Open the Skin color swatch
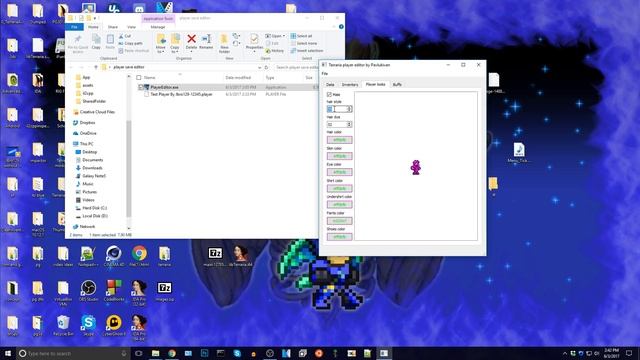This screenshot has height=360, width=640. (339, 156)
